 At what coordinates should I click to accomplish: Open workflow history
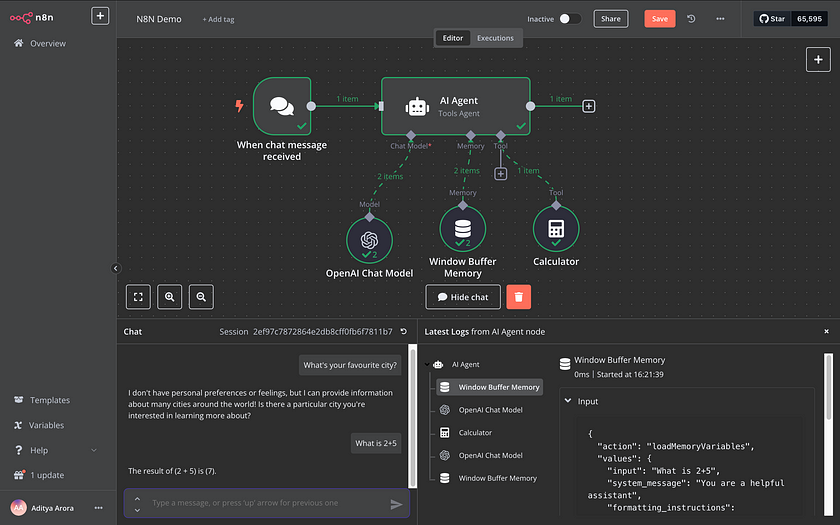pyautogui.click(x=692, y=19)
